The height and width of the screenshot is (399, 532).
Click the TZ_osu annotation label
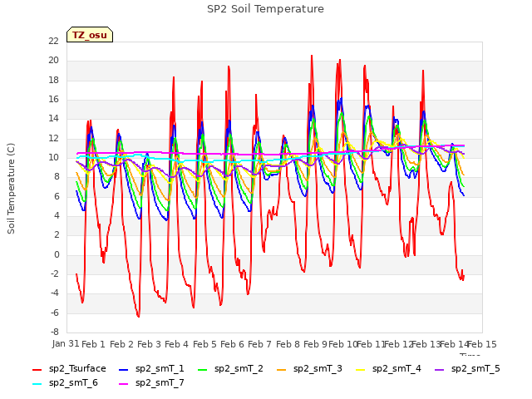pos(90,35)
